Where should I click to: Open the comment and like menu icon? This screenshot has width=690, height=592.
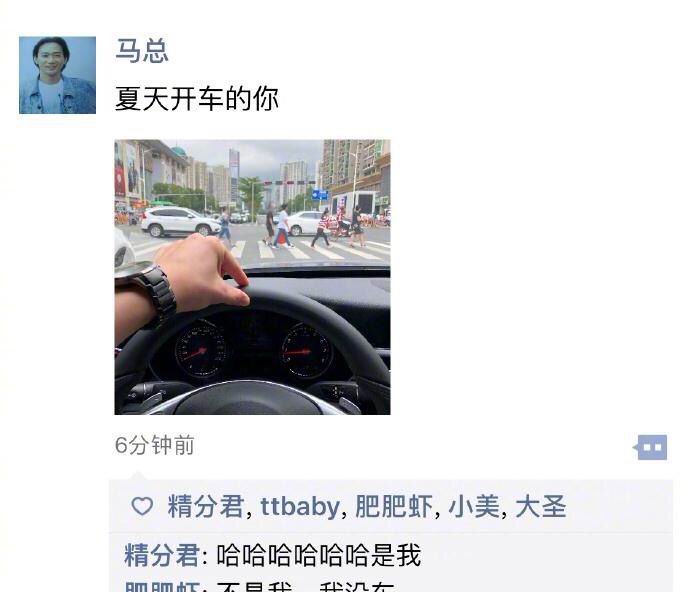[650, 447]
